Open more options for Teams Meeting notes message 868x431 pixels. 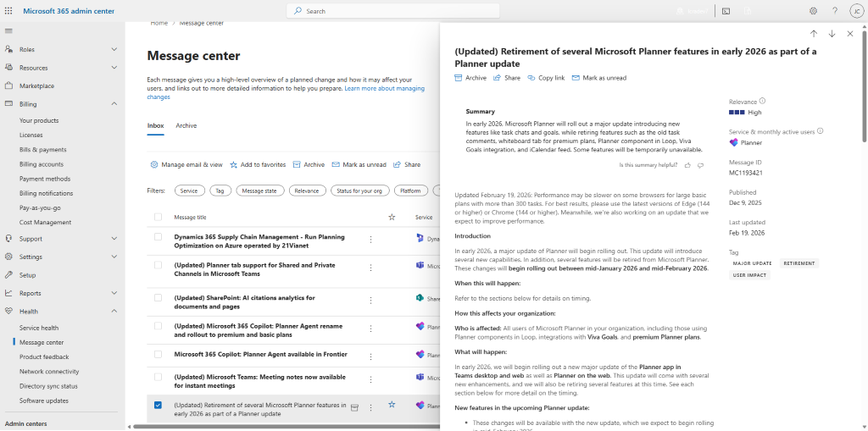[x=371, y=379]
